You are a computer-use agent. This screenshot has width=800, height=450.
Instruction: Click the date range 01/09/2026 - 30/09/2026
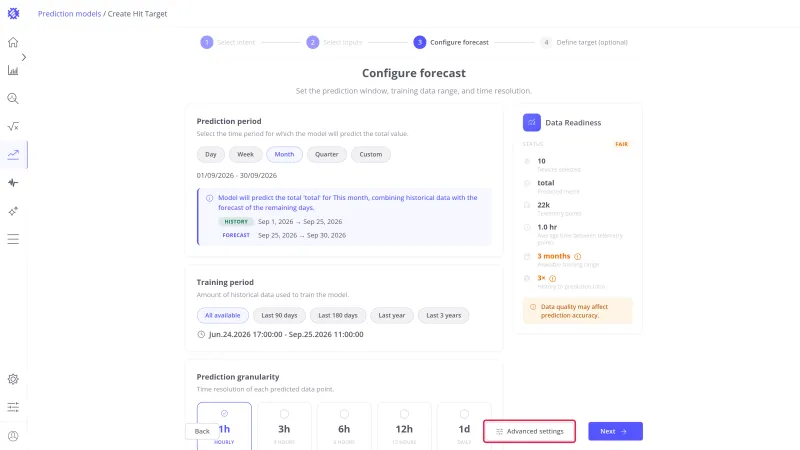[237, 176]
